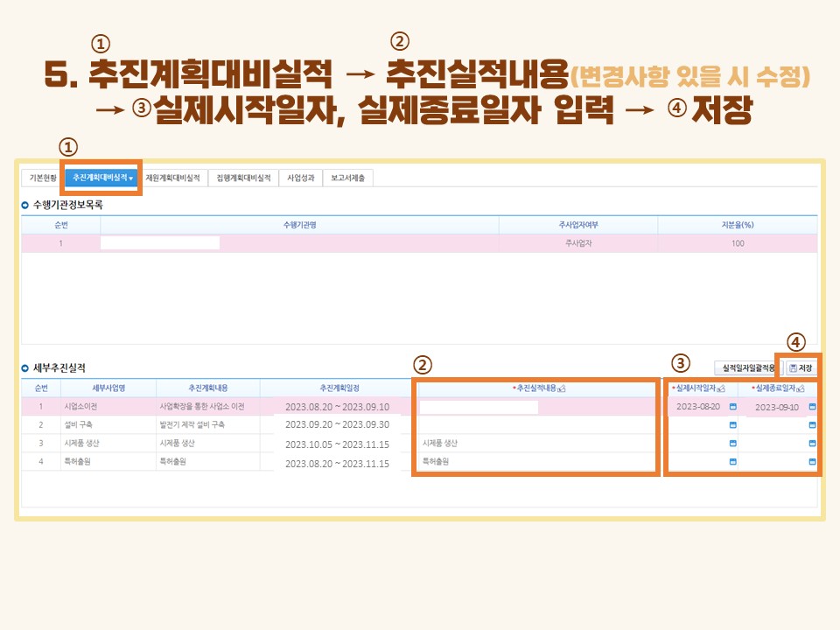The height and width of the screenshot is (630, 840).
Task: Switch to the 집행계획대비실적 tab
Action: [243, 178]
